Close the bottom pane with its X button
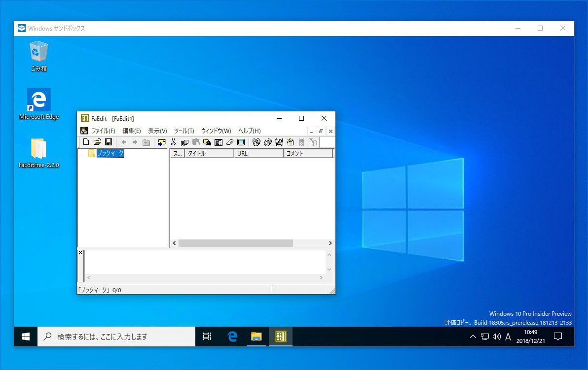Viewport: 588px width, 370px height. [80, 253]
